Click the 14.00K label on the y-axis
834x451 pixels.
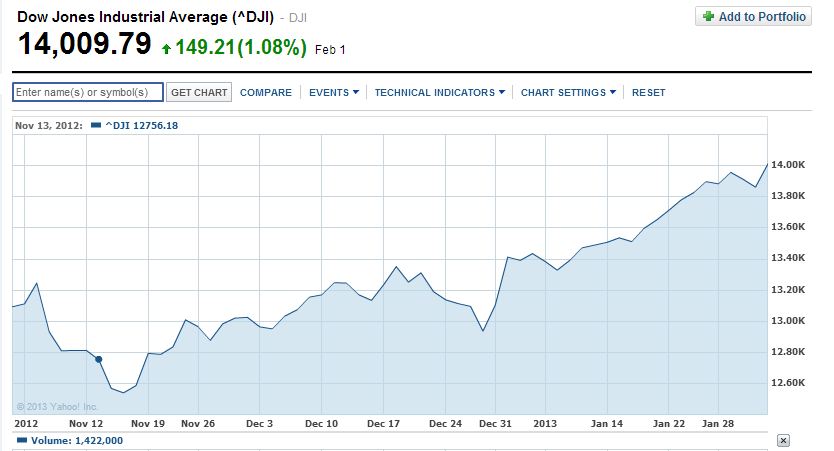(x=787, y=164)
